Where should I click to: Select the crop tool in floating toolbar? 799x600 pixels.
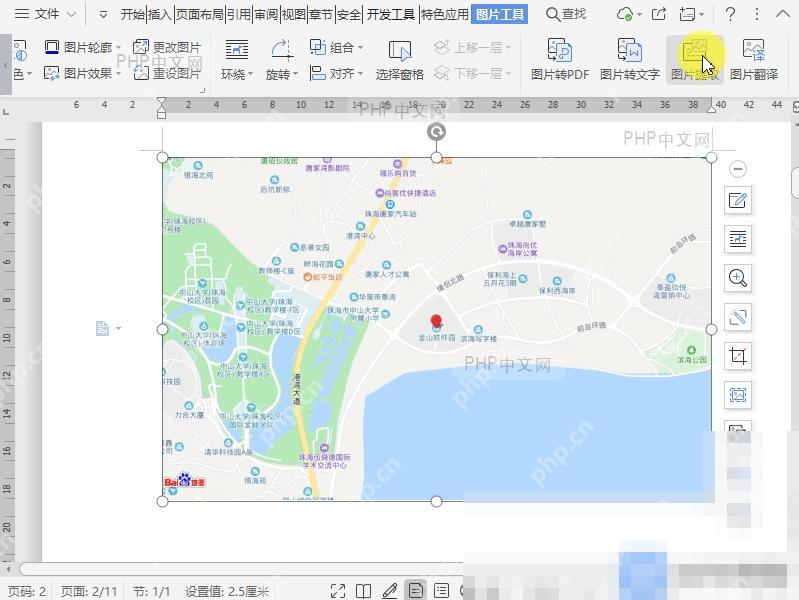[x=737, y=356]
